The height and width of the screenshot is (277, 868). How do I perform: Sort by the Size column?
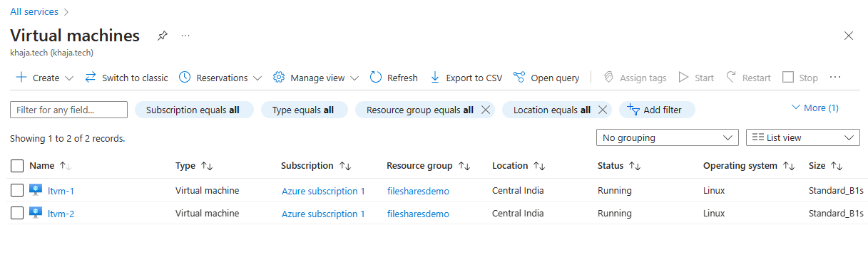point(826,166)
